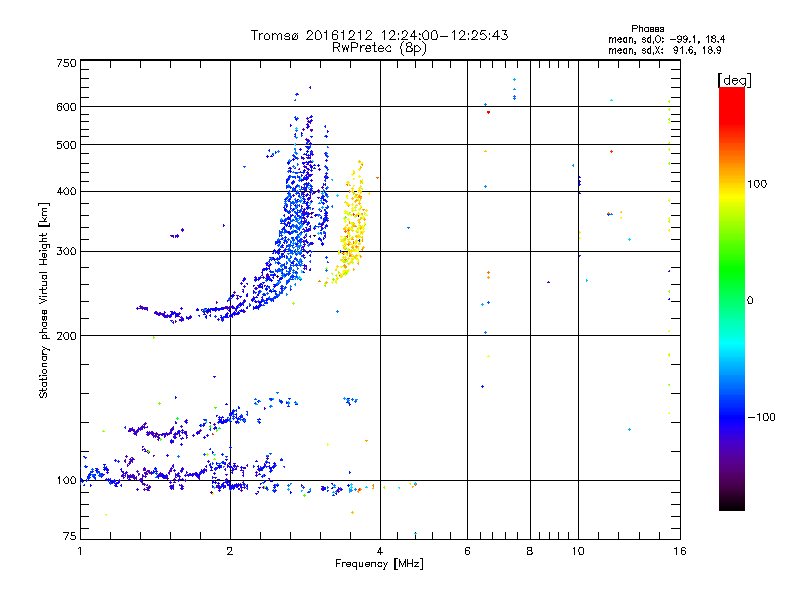Viewport: 800px width, 600px height.
Task: Click the plot title "Tromsø 20161212 12:24:00-12:25:43"
Action: pos(379,35)
